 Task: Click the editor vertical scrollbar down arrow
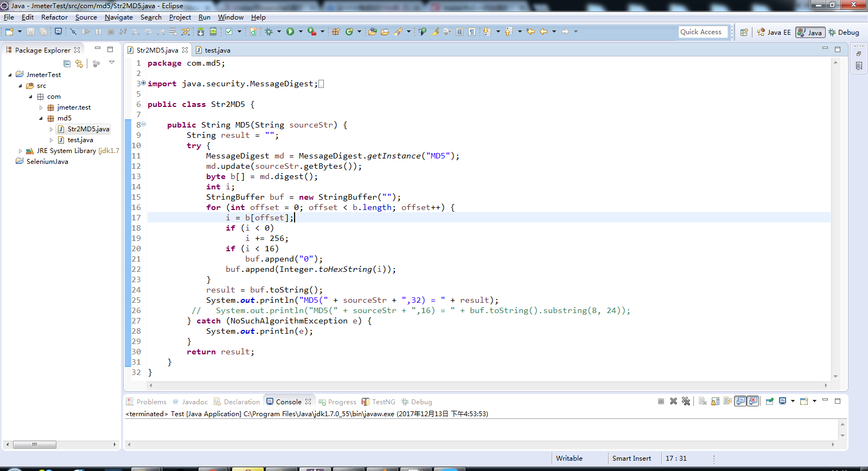click(835, 376)
